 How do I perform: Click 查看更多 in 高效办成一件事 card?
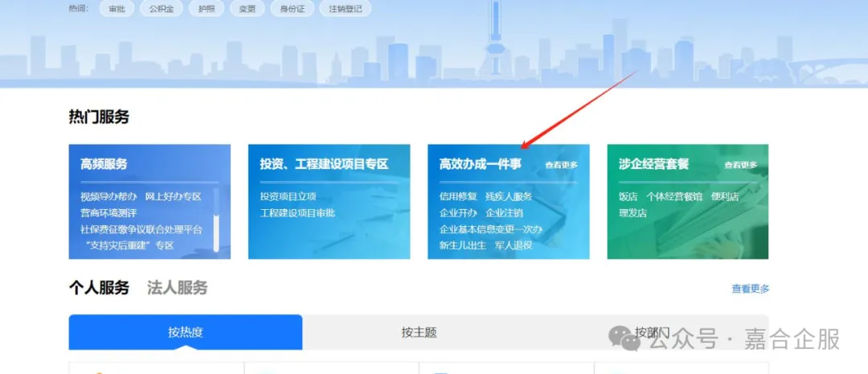(561, 165)
